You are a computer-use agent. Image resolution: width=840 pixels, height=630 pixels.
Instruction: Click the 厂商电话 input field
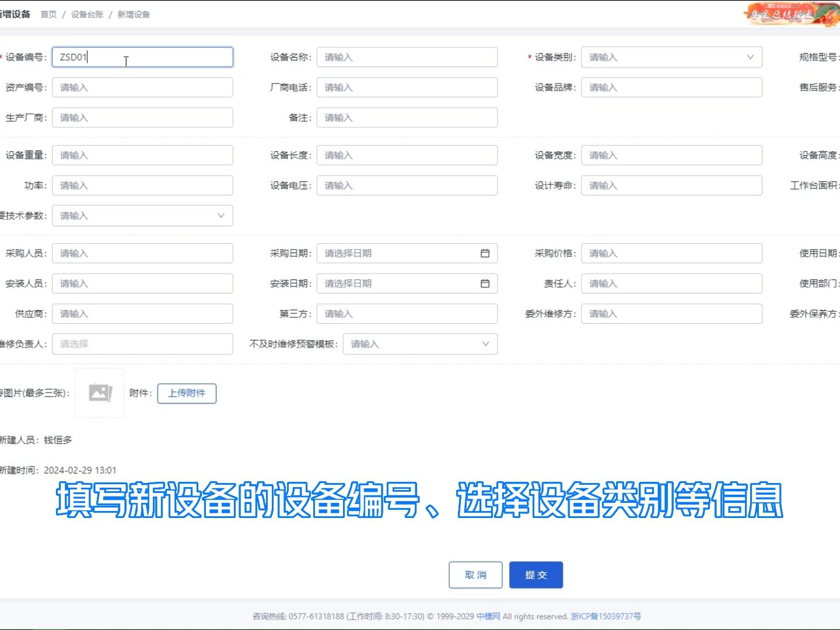click(407, 87)
